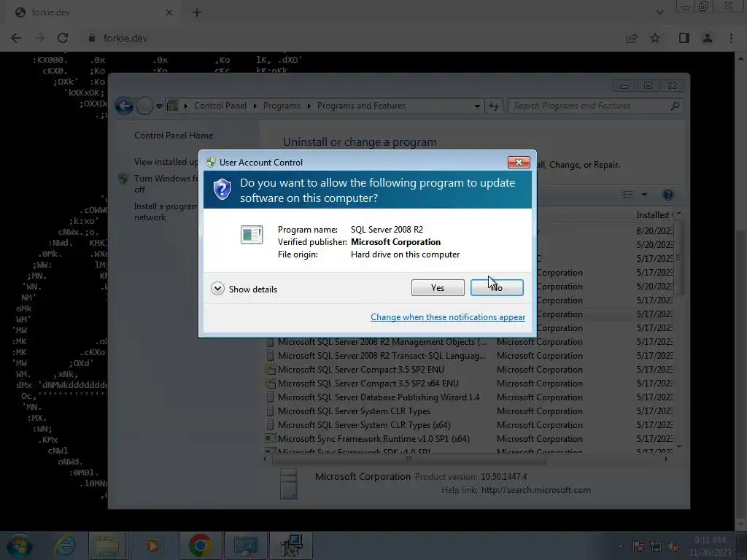Screen dimensions: 747x560
Task: Click the taskbar clock showing 9:11 PM
Action: pos(710,546)
